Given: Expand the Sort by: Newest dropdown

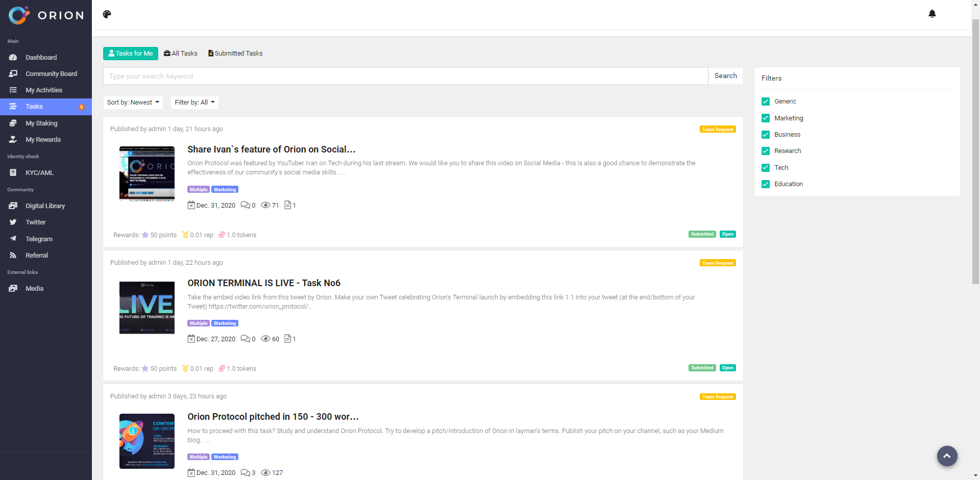Looking at the screenshot, I should (x=133, y=103).
